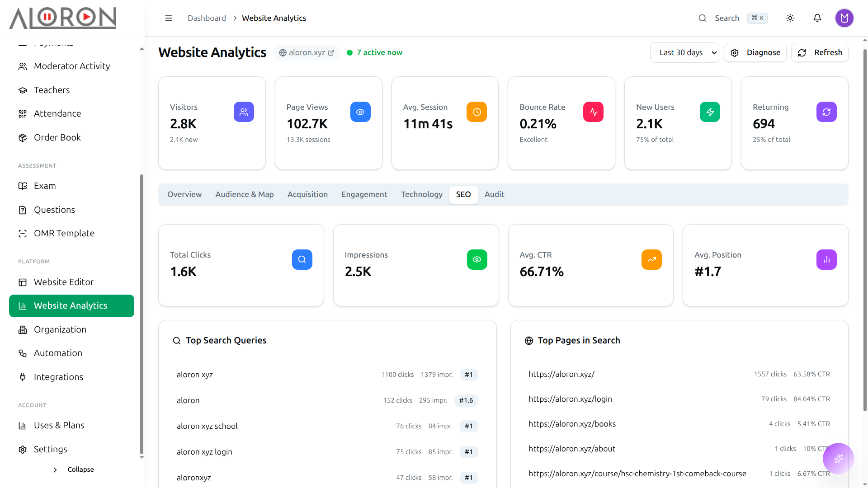Open Uses & Plans in sidebar
868x488 pixels.
[x=71, y=425]
